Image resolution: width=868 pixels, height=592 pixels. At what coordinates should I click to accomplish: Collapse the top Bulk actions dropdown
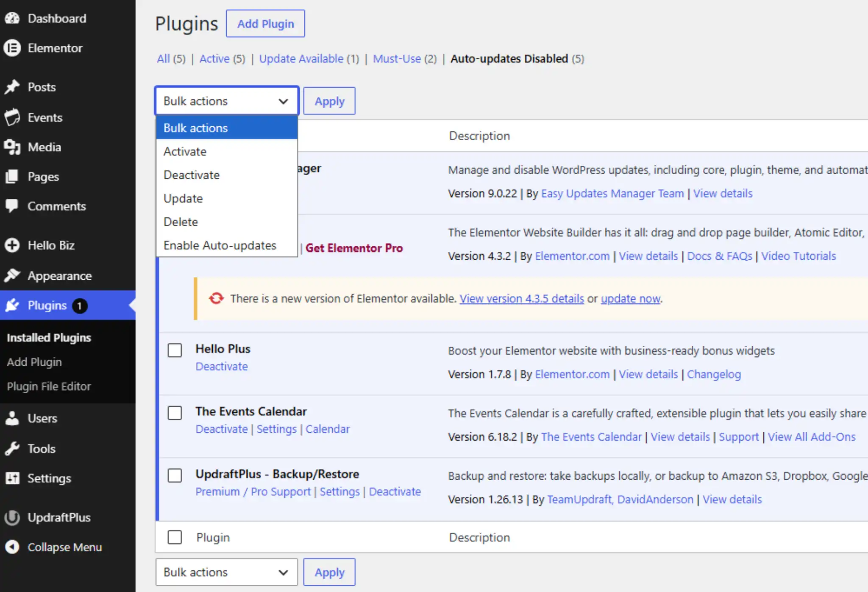[x=227, y=101]
